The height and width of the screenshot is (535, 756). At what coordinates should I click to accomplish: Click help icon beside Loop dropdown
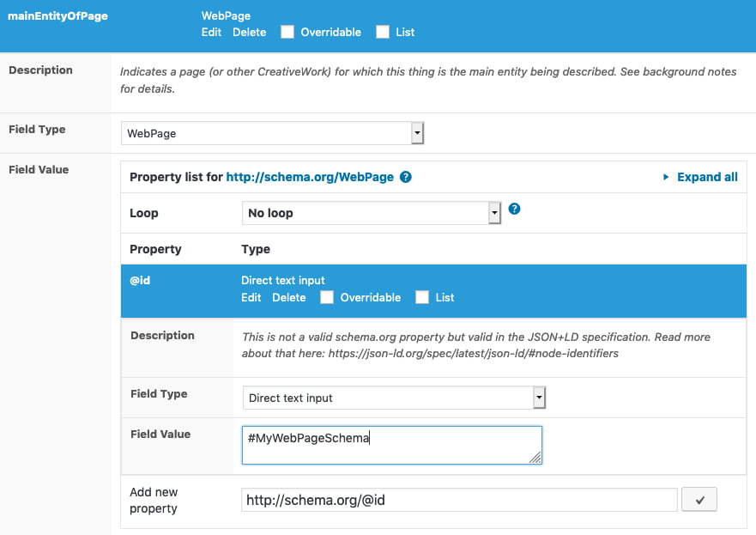tap(515, 209)
